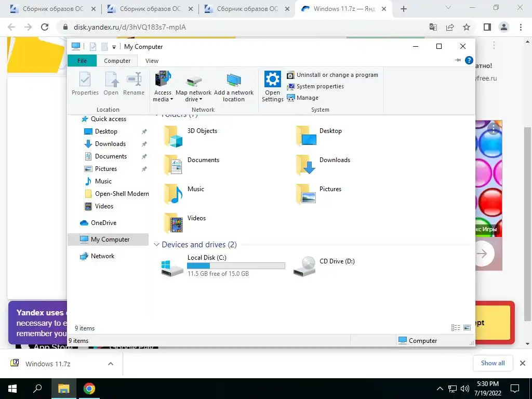This screenshot has height=399, width=532.
Task: Open the File ribbon tab
Action: (x=82, y=61)
